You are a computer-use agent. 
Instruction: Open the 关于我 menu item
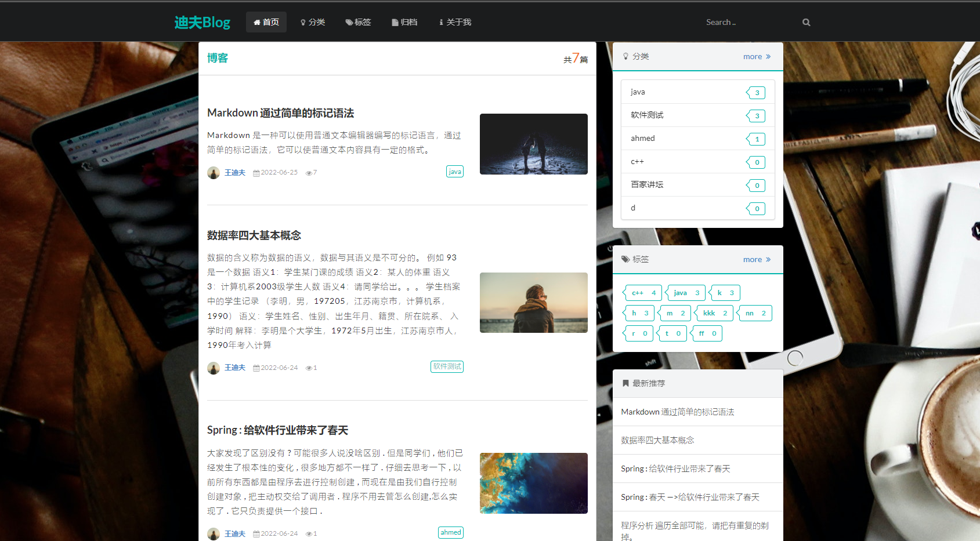(455, 22)
